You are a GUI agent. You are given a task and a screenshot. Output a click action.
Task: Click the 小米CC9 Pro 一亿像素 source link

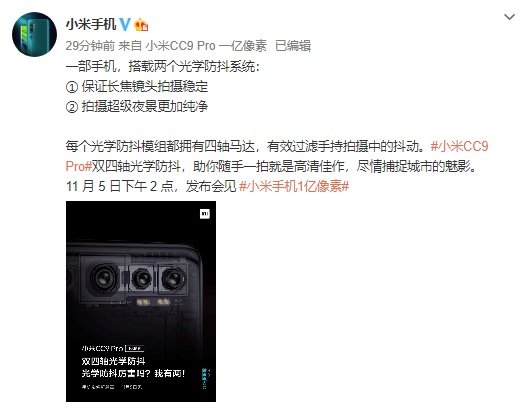(206, 46)
